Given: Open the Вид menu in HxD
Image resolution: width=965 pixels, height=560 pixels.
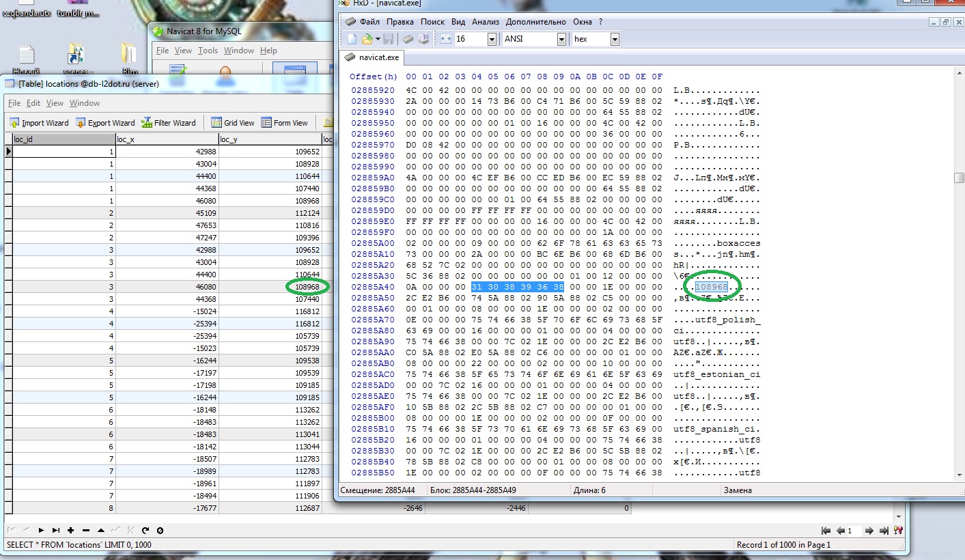Looking at the screenshot, I should coord(458,22).
